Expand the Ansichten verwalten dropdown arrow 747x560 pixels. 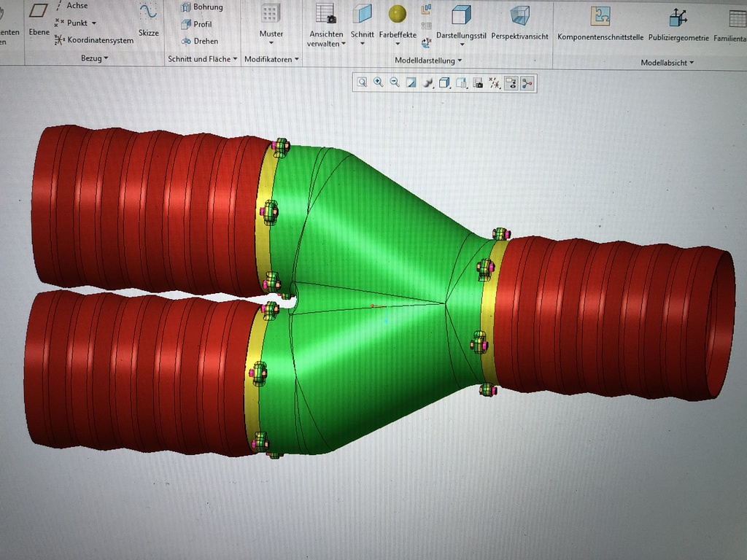(343, 44)
